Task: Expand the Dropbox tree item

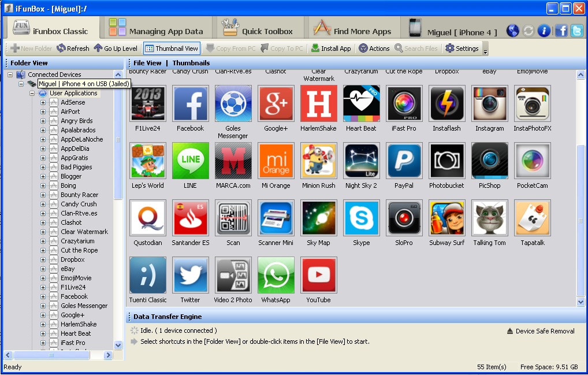Action: (x=43, y=259)
